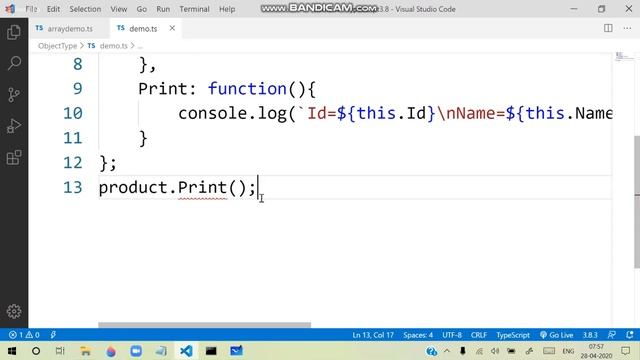
Task: Open the Extensions view
Action: (x=14, y=158)
